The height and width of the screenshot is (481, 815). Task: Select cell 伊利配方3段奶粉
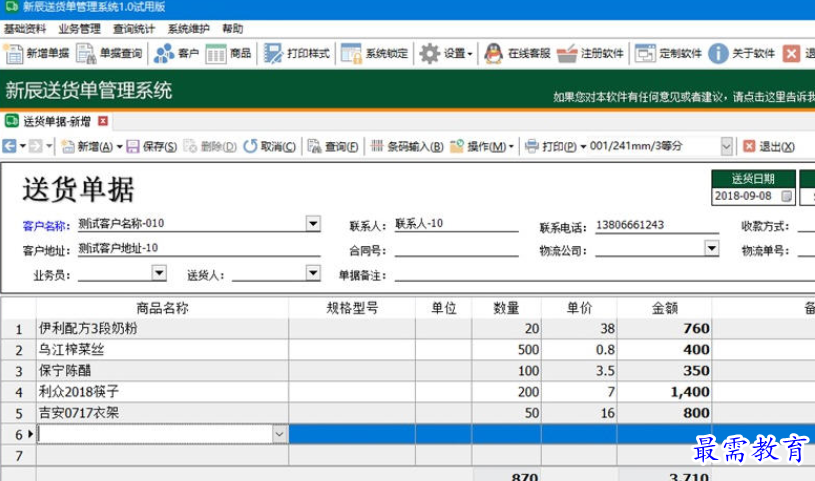coord(163,329)
